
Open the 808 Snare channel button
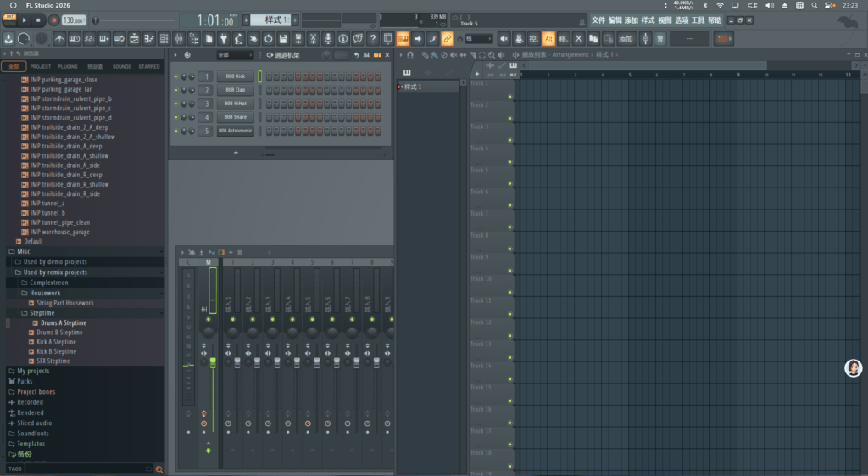pyautogui.click(x=236, y=117)
